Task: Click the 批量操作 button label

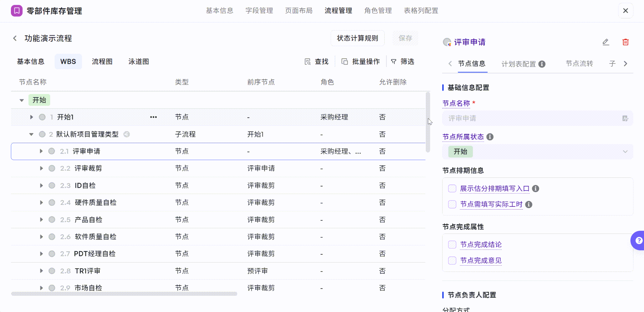Action: point(366,62)
